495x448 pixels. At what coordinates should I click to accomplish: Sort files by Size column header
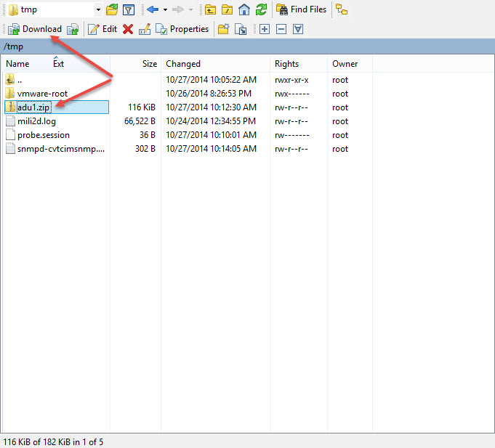click(149, 64)
